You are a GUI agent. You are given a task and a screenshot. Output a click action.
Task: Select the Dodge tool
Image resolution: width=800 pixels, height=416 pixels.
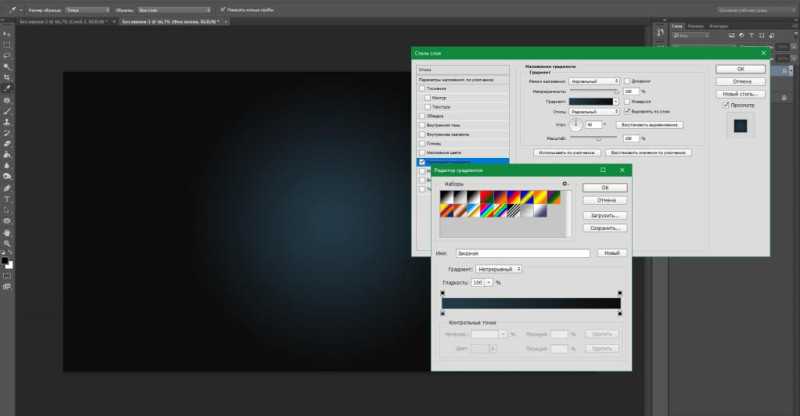(x=7, y=177)
